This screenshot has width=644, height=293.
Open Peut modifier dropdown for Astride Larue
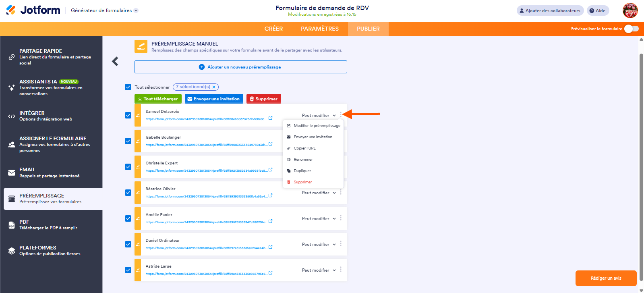[x=319, y=270]
